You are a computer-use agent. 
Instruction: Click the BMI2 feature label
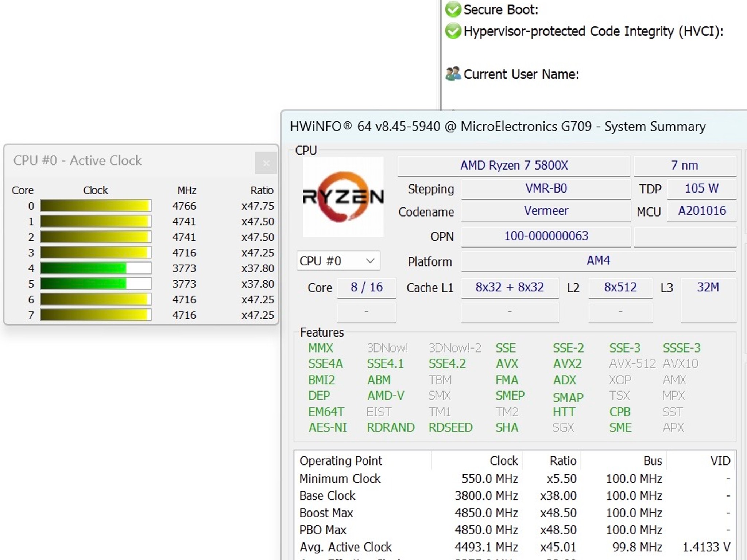click(x=321, y=380)
